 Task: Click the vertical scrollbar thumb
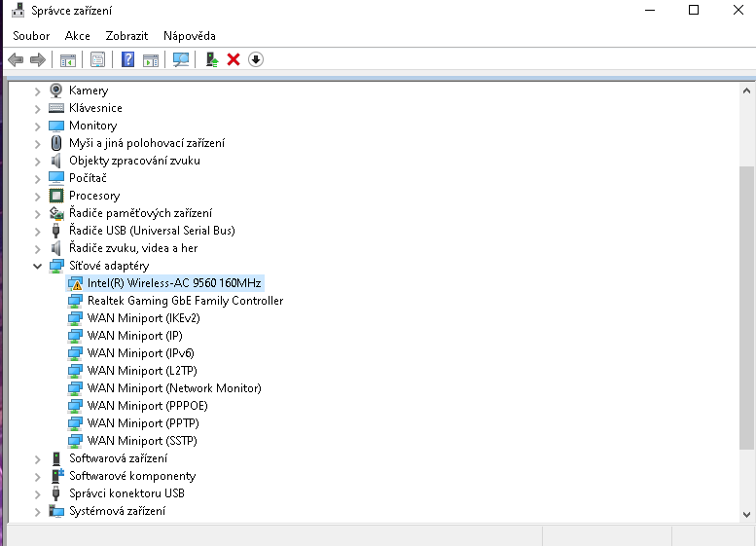747,308
